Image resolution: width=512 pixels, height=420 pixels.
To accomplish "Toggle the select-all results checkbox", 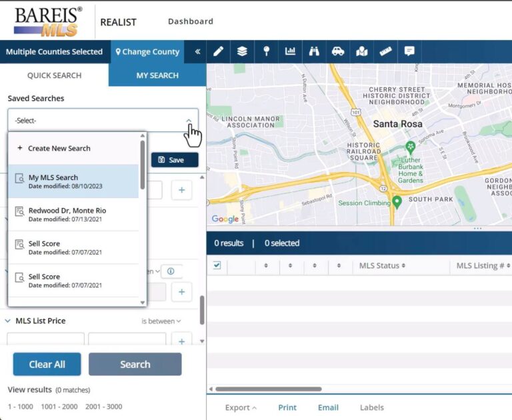I will (217, 265).
